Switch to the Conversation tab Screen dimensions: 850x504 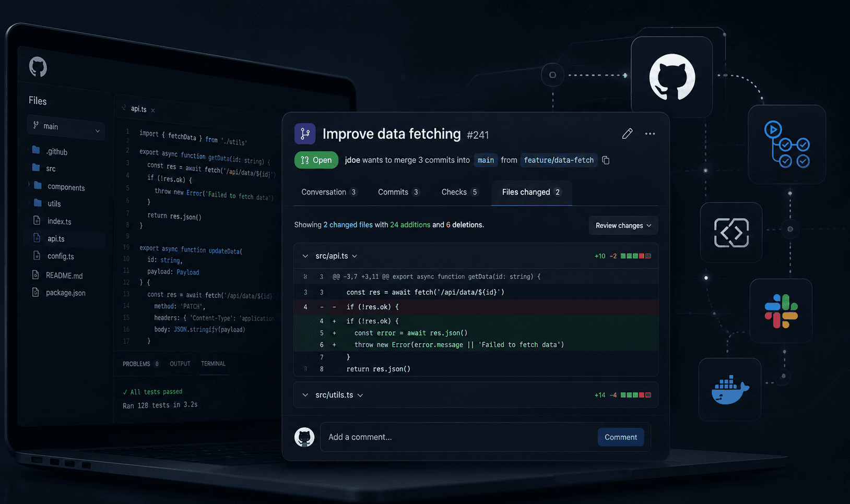pyautogui.click(x=329, y=192)
